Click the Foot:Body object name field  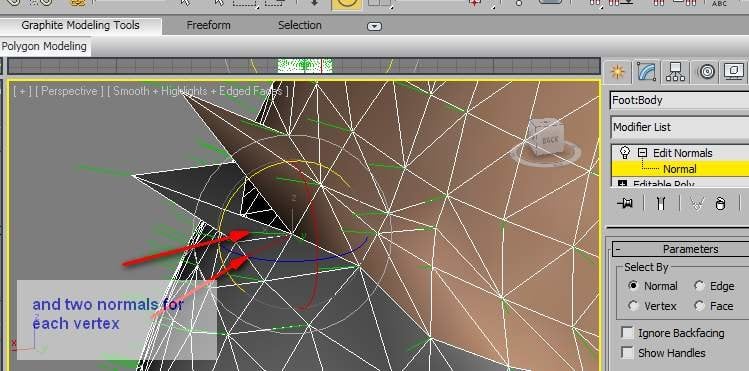(x=680, y=100)
